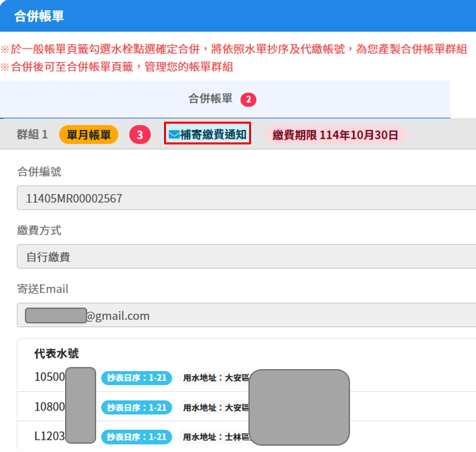Click the 群組 1 group label
Screen dimensions: 476x452
tap(33, 135)
